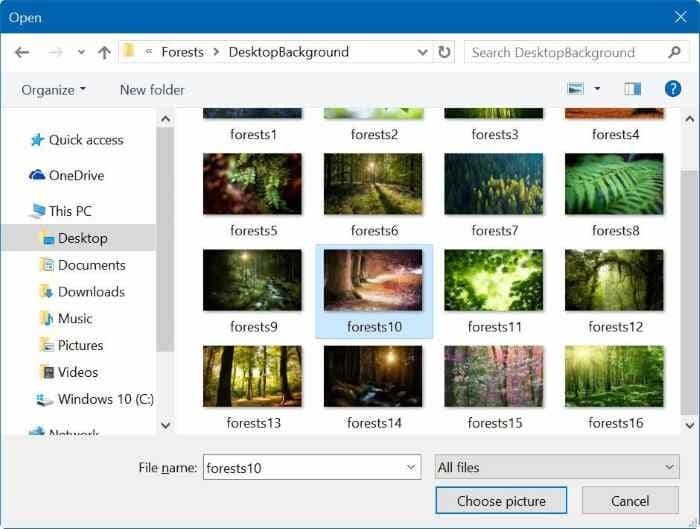Create a New folder
700x529 pixels.
coord(152,90)
